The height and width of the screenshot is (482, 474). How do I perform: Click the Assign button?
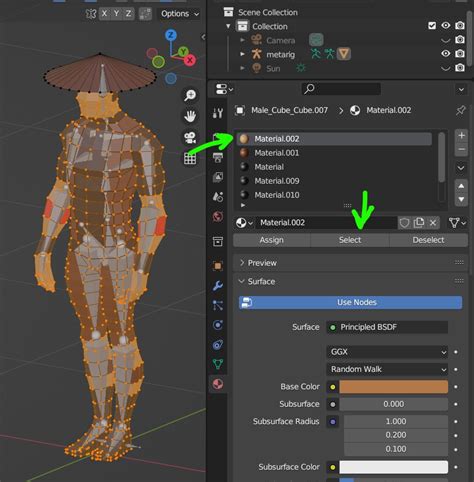[272, 240]
